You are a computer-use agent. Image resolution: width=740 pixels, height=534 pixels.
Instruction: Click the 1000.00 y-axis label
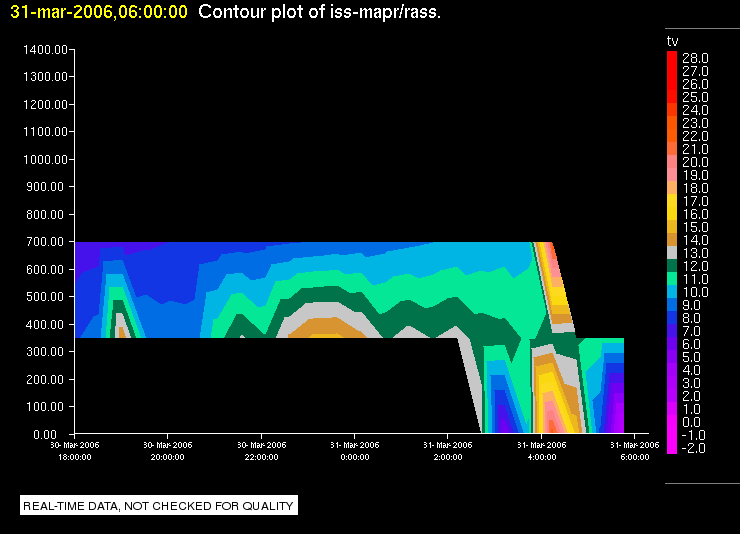coord(45,159)
